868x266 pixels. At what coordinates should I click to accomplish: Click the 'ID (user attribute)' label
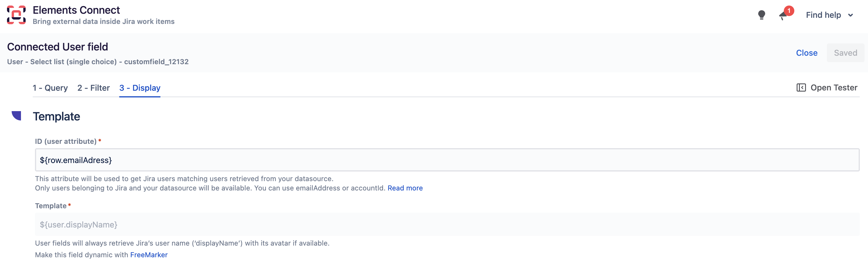coord(66,141)
